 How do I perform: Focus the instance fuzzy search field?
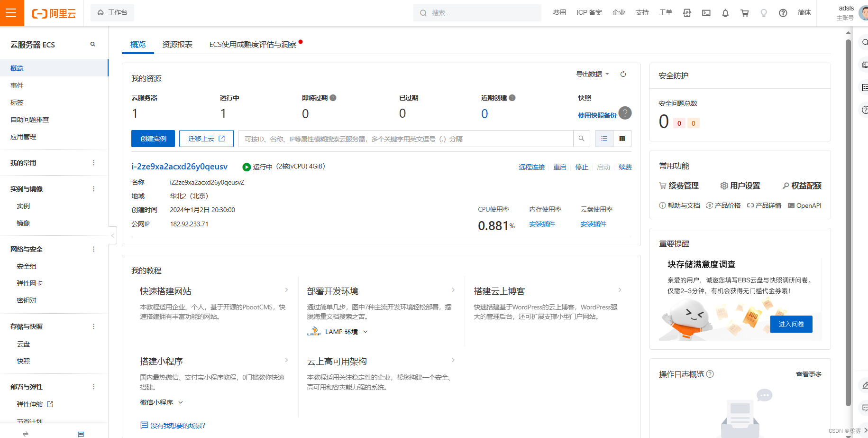[406, 139]
